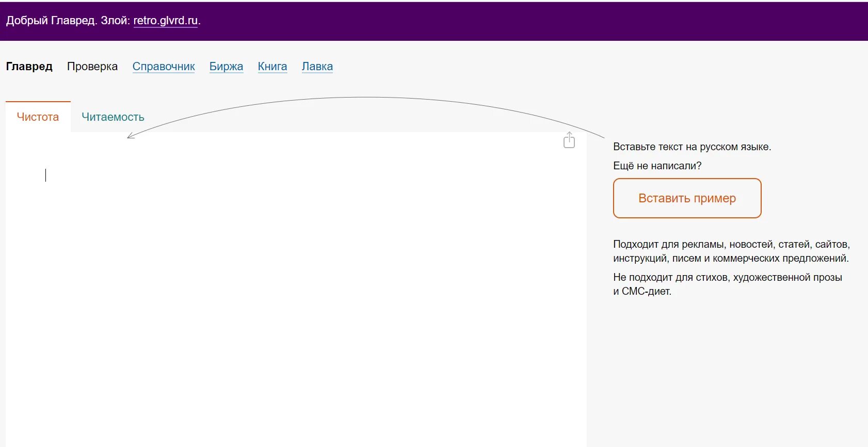This screenshot has width=868, height=447.
Task: Click the Главред logo text
Action: point(29,67)
